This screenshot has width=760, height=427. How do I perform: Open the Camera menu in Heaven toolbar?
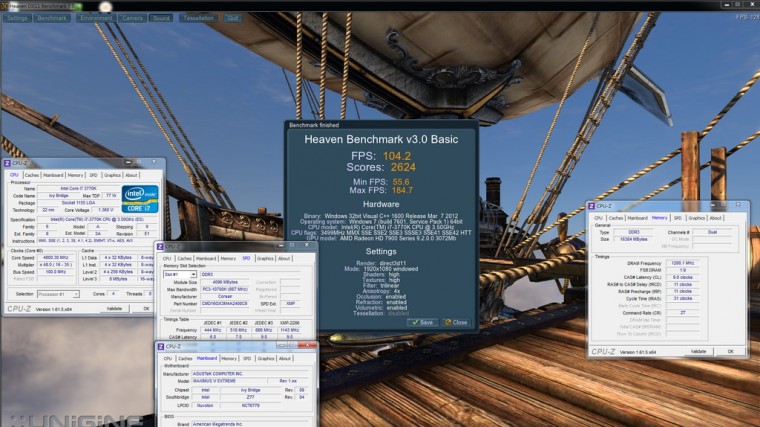pos(132,18)
